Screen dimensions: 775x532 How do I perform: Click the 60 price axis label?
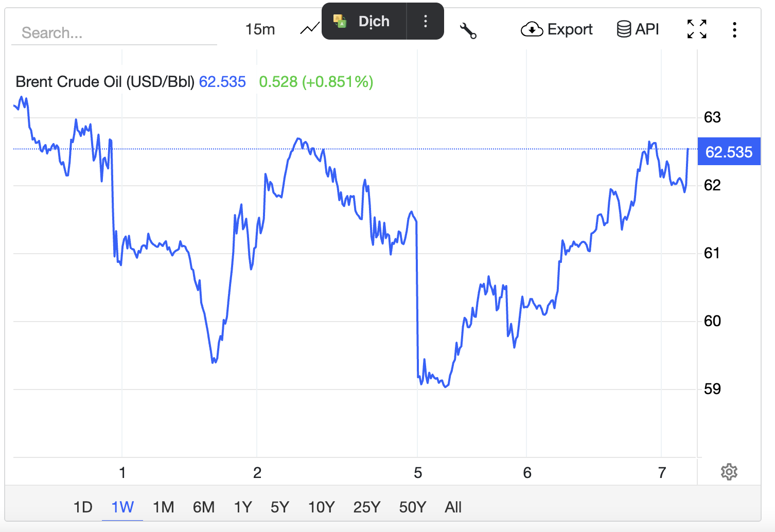coord(712,321)
